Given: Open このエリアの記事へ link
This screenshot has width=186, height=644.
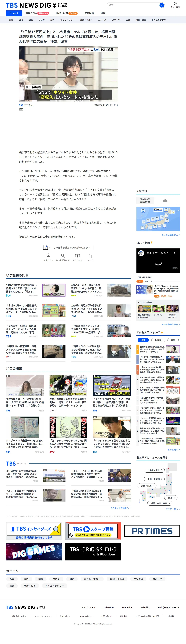Looking at the screenshot, I should (121, 508).
